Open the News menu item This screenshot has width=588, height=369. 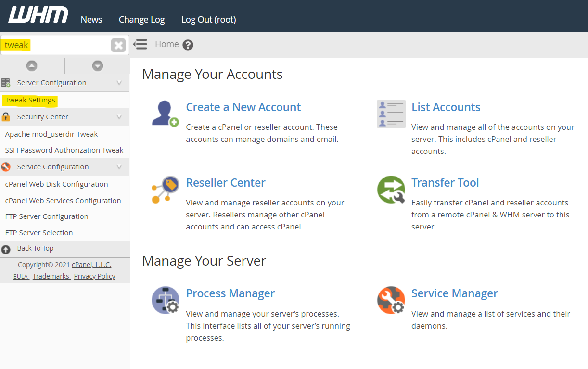click(x=91, y=20)
